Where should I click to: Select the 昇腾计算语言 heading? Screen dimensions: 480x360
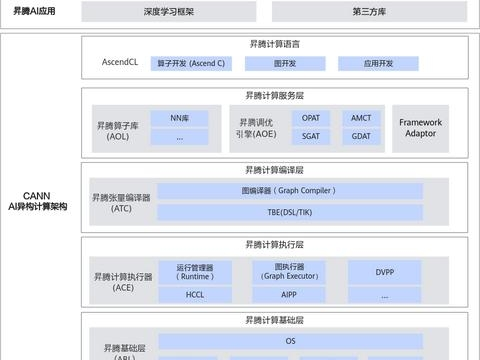(275, 44)
